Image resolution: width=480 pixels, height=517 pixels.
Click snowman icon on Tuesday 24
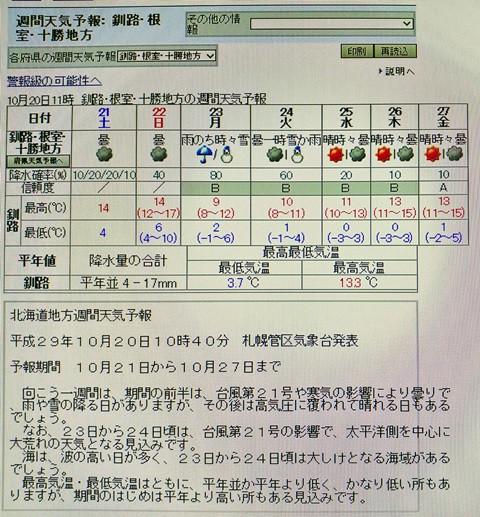click(x=296, y=154)
